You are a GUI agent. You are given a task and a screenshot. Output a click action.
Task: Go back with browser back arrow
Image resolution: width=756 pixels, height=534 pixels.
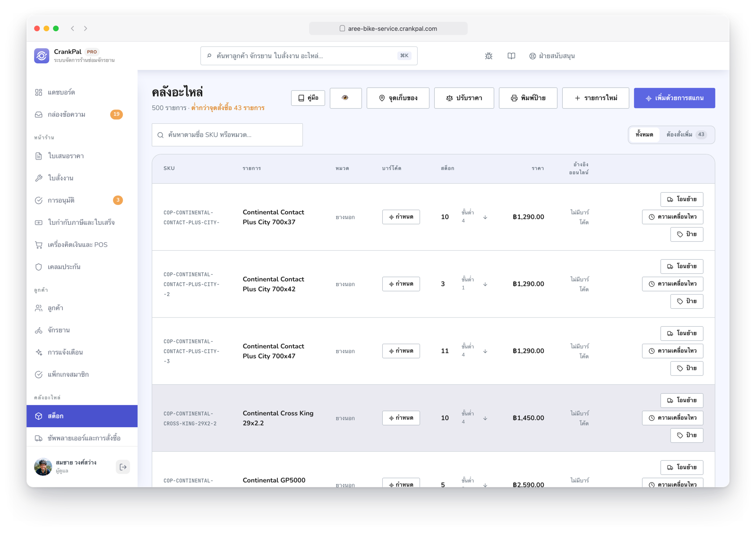(x=72, y=28)
